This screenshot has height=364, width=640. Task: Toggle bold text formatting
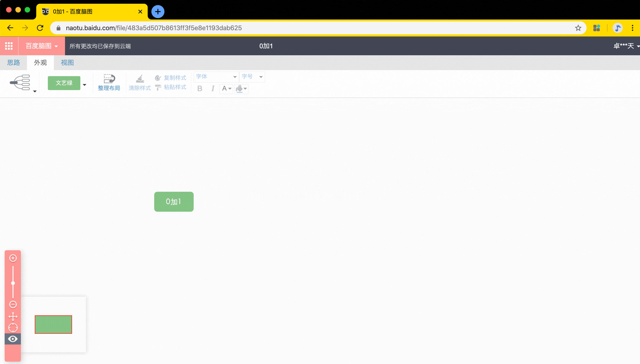tap(199, 88)
